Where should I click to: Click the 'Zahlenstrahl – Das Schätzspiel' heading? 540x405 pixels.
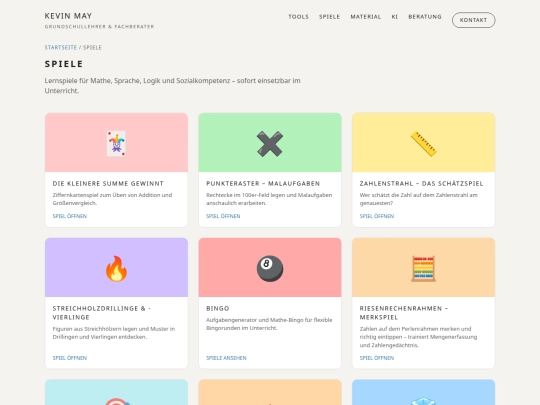point(422,184)
